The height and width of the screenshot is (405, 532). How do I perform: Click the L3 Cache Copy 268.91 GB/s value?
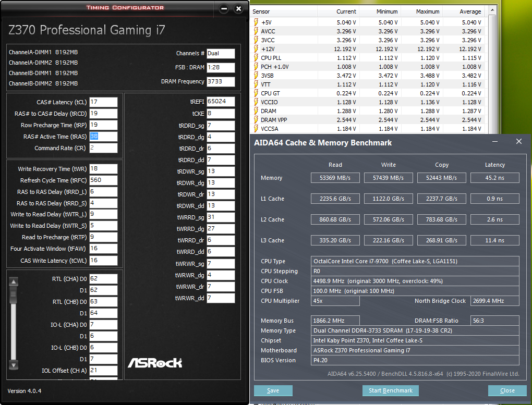(442, 240)
